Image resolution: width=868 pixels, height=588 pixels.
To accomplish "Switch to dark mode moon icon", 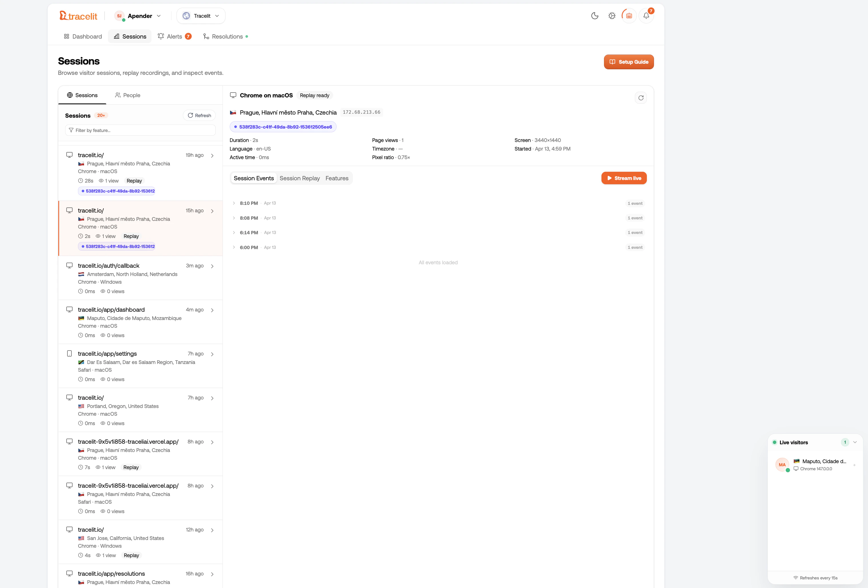I will tap(595, 16).
